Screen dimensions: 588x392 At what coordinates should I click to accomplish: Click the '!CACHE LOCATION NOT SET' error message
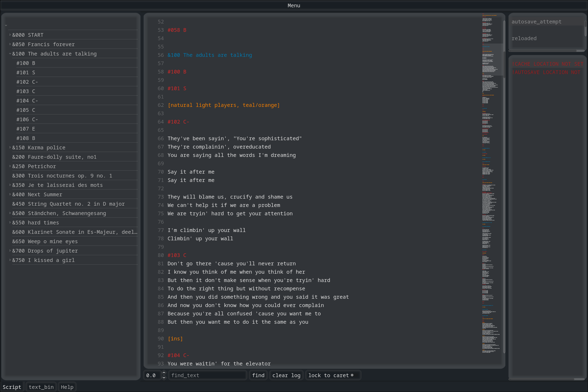(x=547, y=64)
